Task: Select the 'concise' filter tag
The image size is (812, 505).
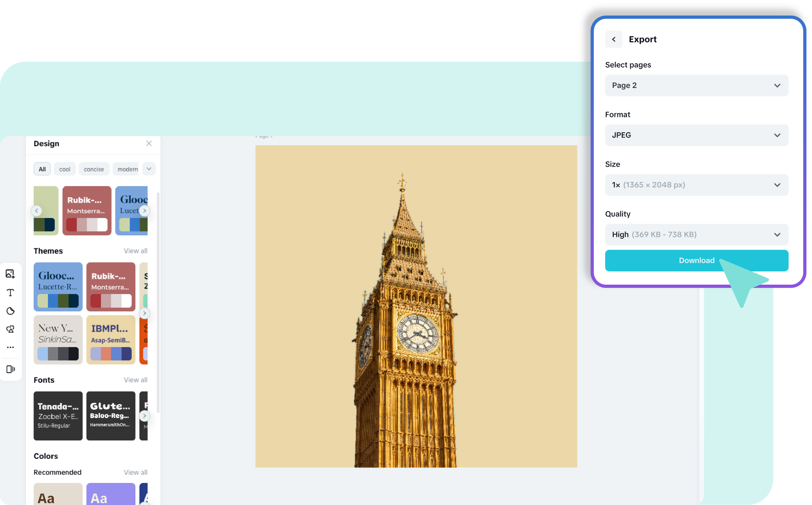Action: click(94, 169)
